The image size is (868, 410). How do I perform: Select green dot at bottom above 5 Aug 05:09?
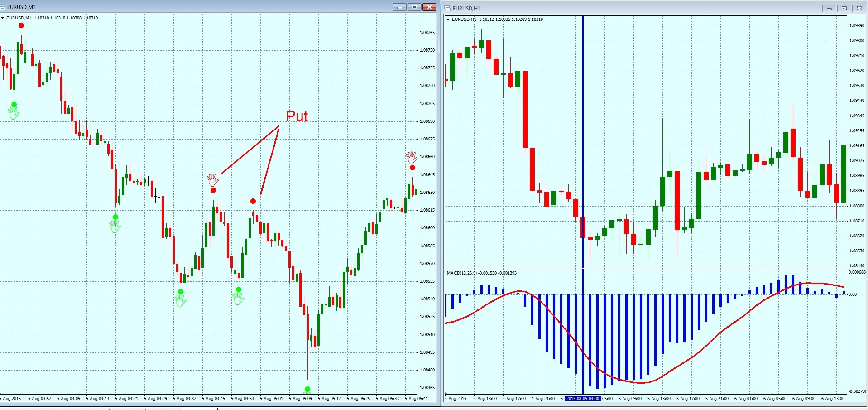click(307, 389)
